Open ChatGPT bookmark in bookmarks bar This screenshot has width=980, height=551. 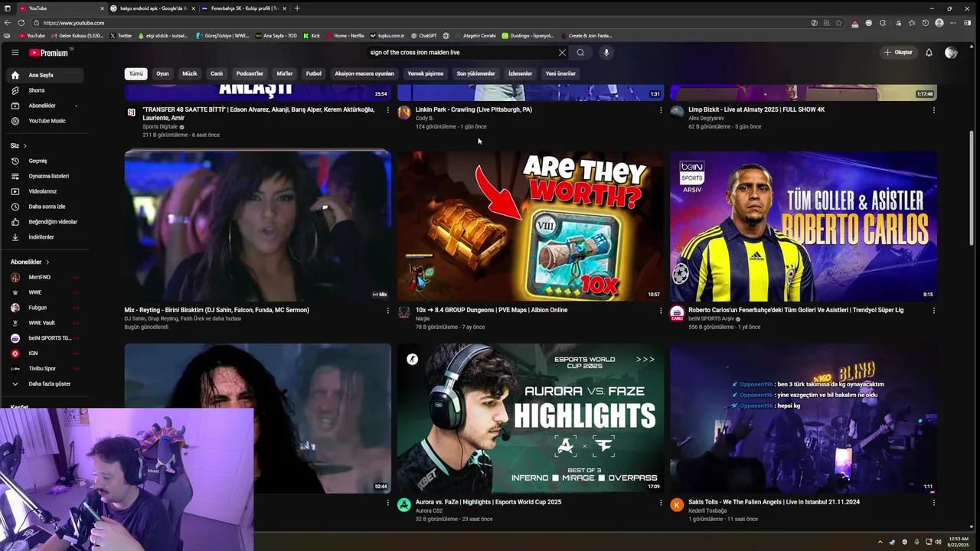click(x=424, y=36)
